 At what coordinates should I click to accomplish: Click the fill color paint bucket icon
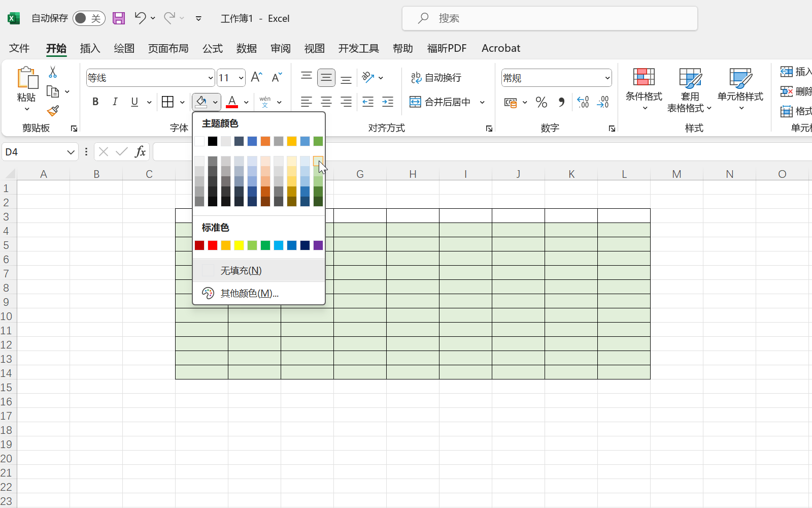pos(201,102)
